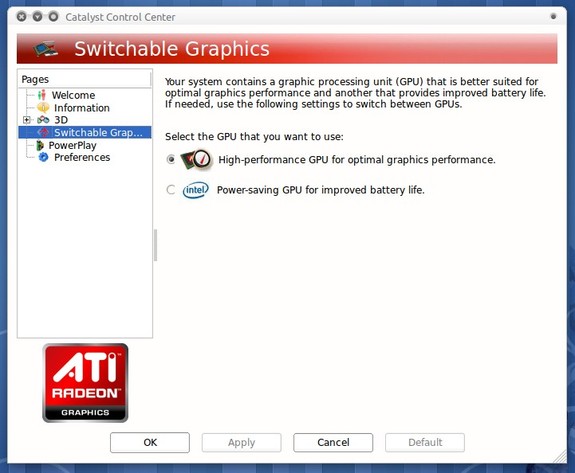Click the Information bubble icon
The width and height of the screenshot is (575, 473).
click(43, 108)
